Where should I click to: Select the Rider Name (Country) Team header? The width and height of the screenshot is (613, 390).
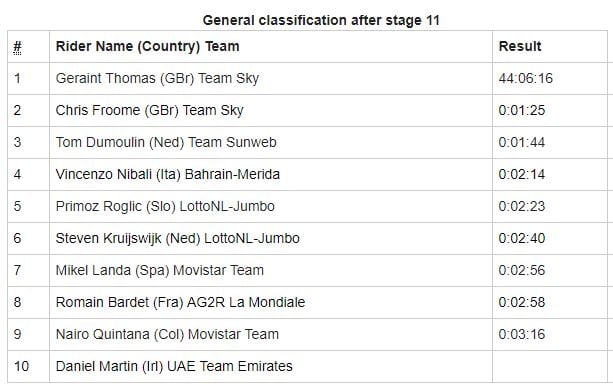click(x=147, y=46)
